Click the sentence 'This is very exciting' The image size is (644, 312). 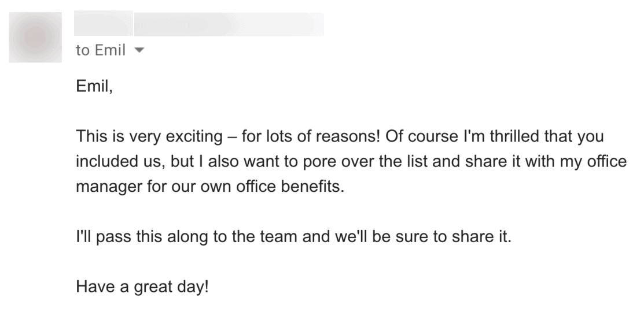pyautogui.click(x=149, y=136)
